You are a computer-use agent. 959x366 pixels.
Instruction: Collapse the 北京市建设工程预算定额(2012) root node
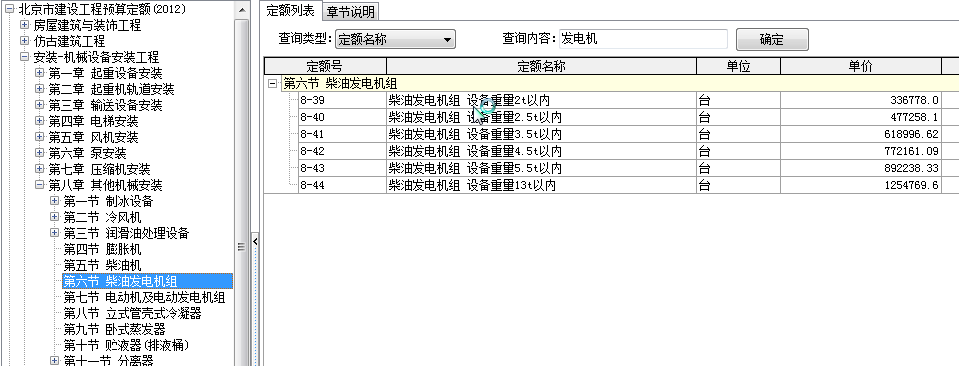(9, 9)
